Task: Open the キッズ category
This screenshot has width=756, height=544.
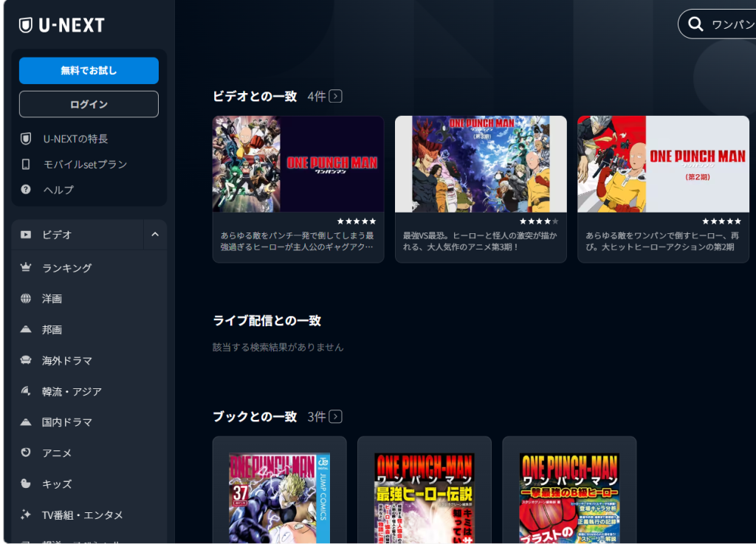Action: 57,484
